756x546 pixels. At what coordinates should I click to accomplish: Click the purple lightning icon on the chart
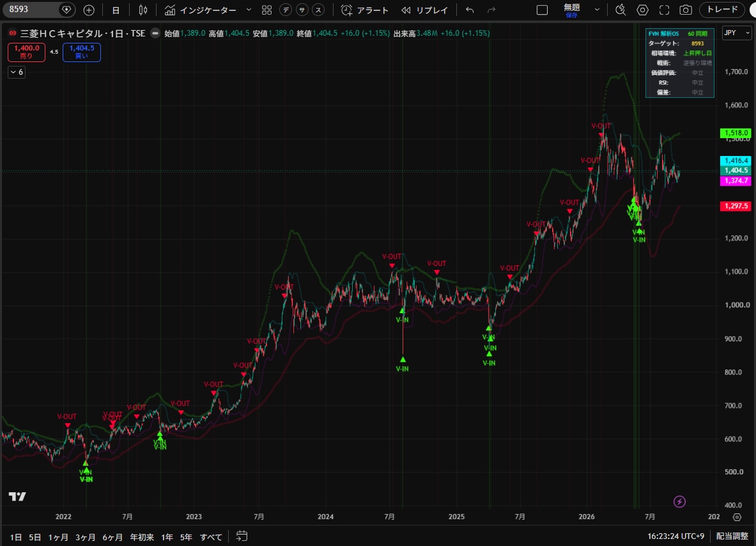pyautogui.click(x=679, y=502)
